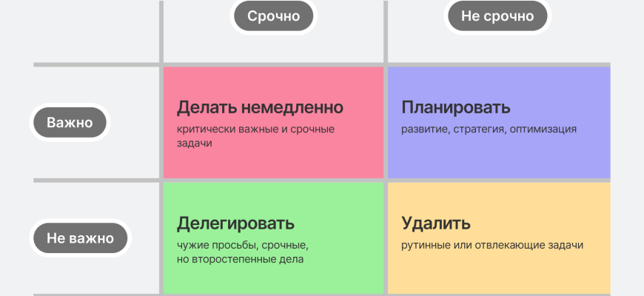
Task: Click the «Делегировать» heading text
Action: click(x=235, y=223)
